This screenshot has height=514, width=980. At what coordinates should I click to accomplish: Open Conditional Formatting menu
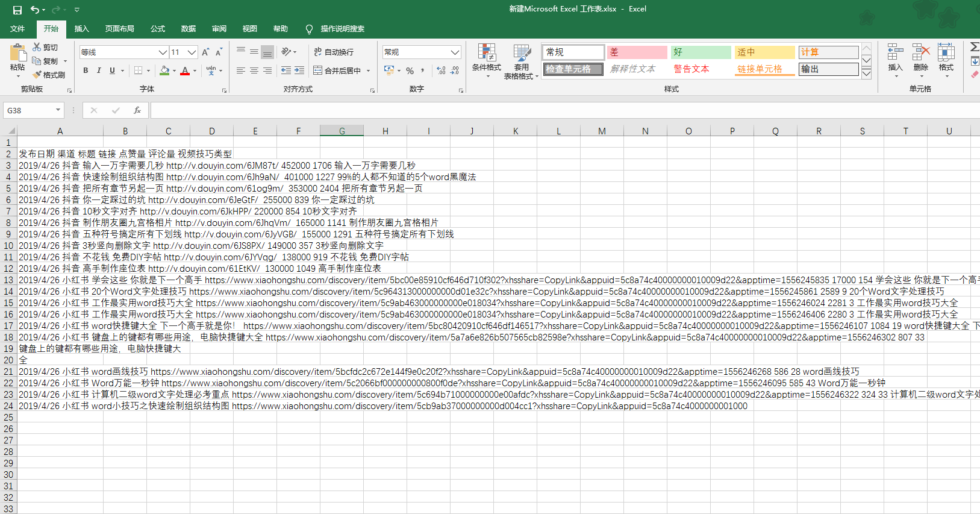(x=487, y=61)
